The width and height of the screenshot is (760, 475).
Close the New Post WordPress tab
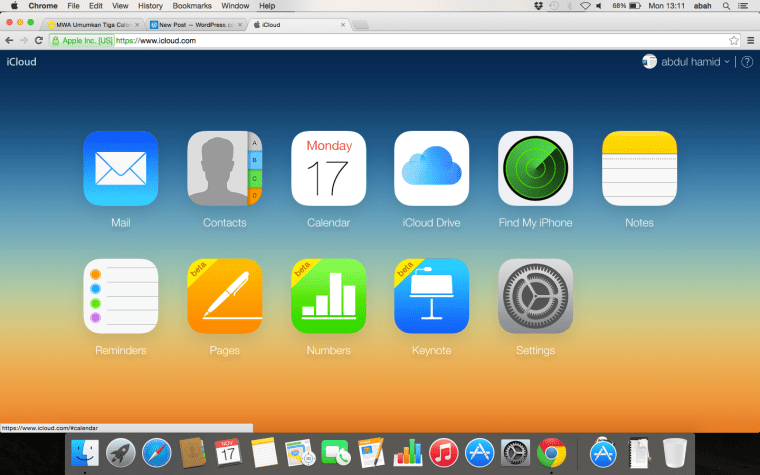click(240, 25)
